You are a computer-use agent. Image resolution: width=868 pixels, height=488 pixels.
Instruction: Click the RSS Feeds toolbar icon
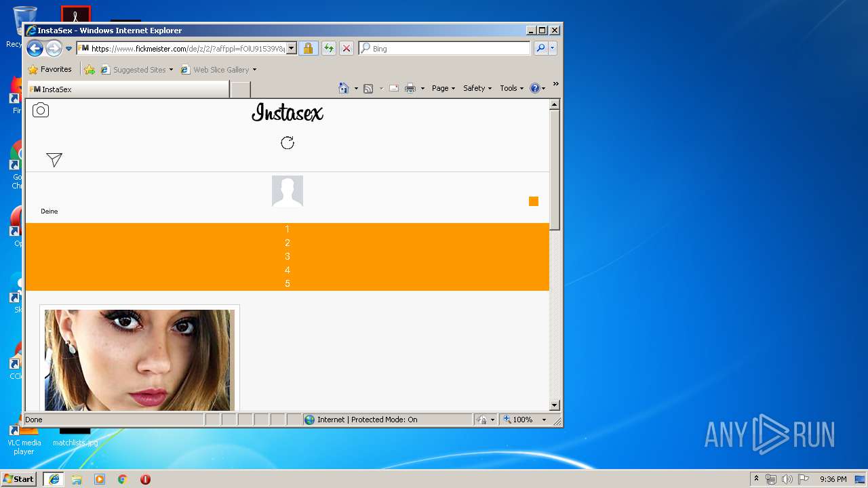(x=368, y=88)
